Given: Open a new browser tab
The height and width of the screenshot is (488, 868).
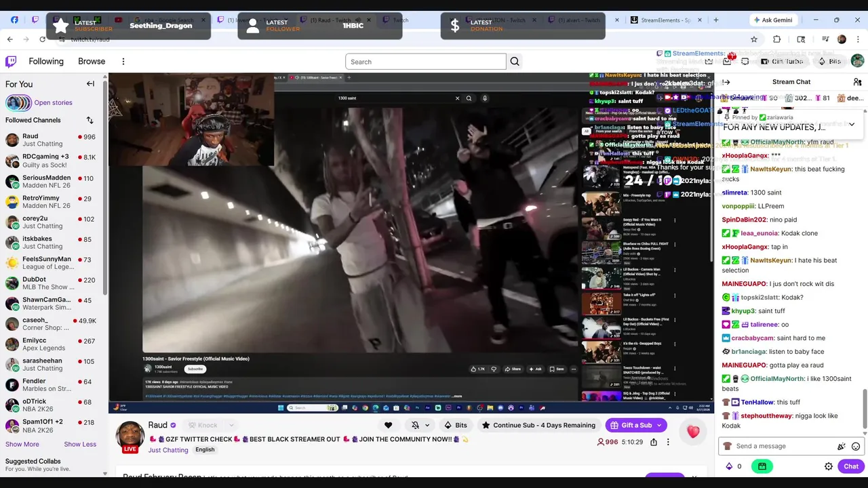Looking at the screenshot, I should (x=716, y=20).
